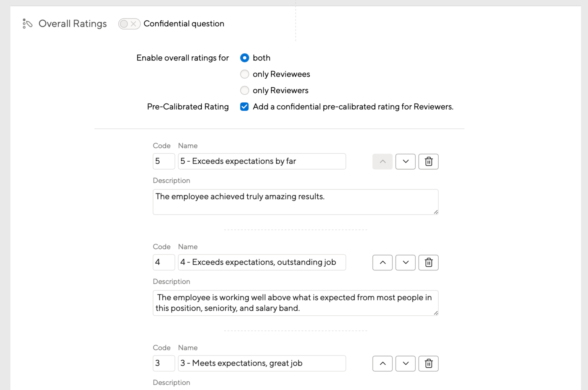Move rating 4 down one position

coord(405,262)
